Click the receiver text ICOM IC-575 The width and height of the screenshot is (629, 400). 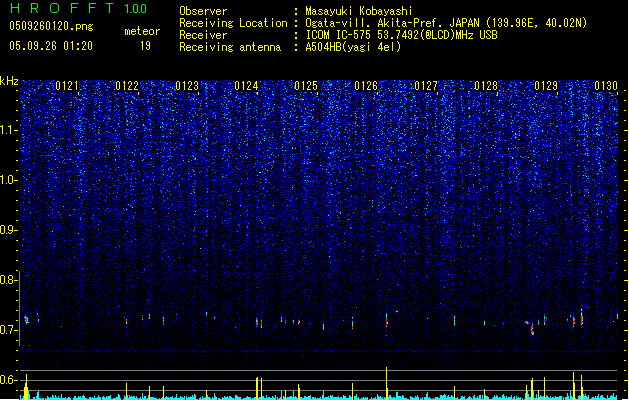coord(338,35)
